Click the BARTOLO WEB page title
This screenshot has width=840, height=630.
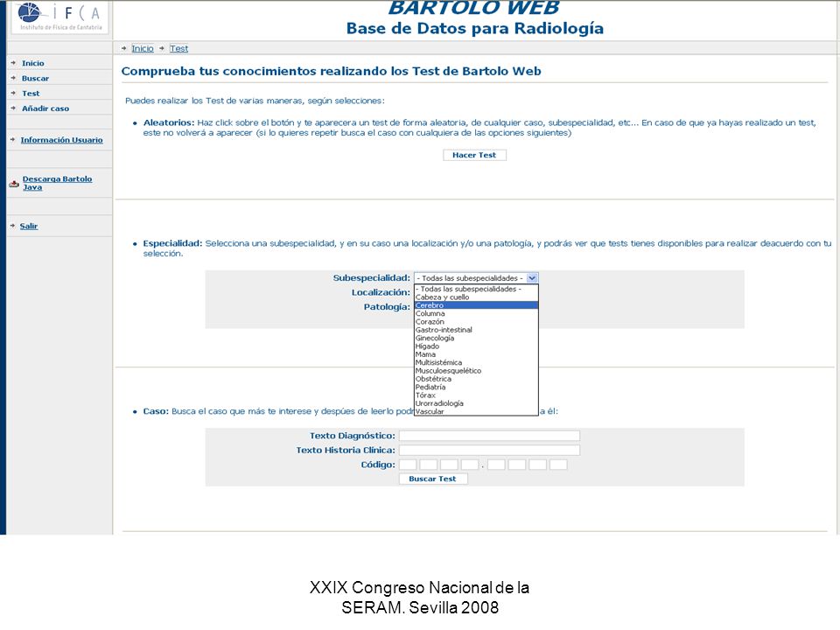474,8
